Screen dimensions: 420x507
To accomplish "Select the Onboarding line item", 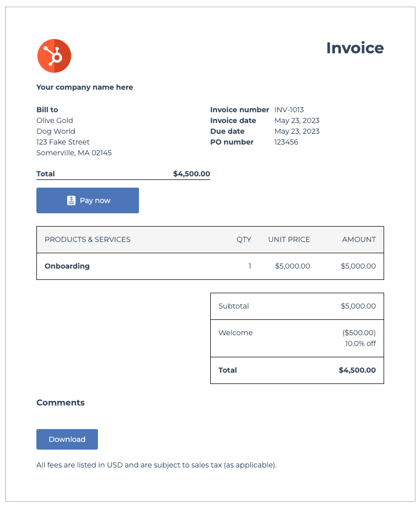I will click(x=67, y=266).
